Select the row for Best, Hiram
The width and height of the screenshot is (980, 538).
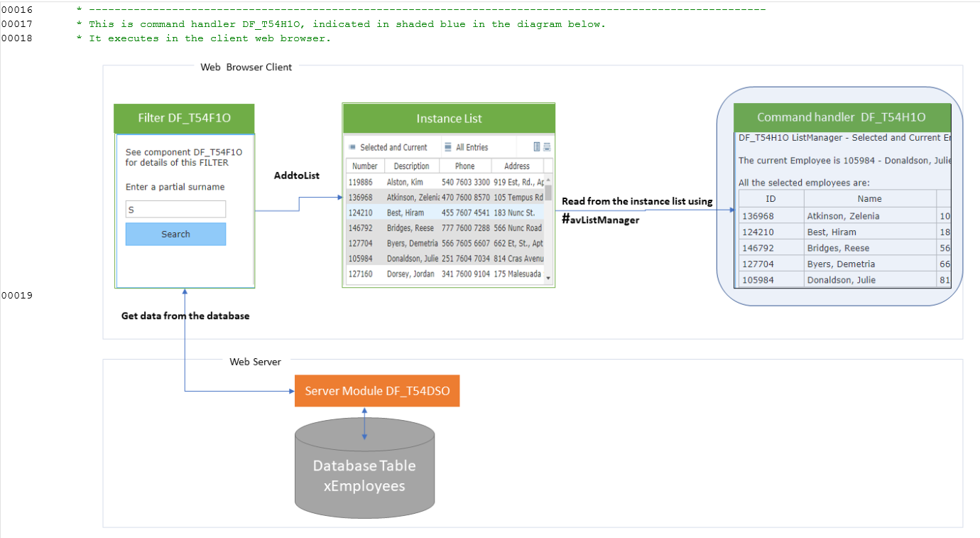(426, 212)
